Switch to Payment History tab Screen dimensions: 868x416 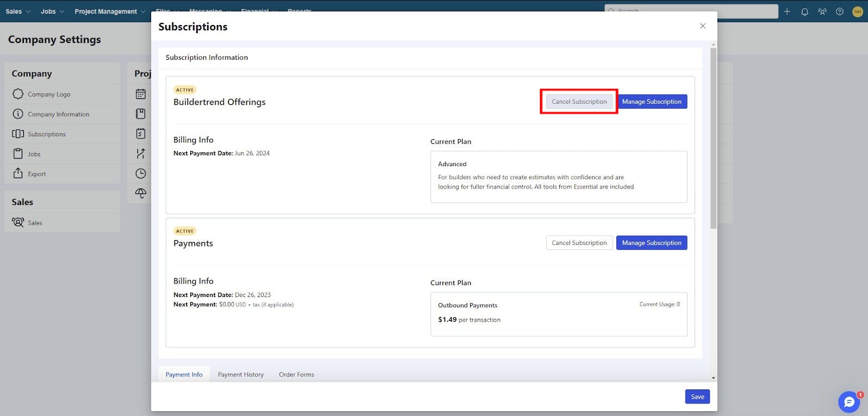point(241,374)
